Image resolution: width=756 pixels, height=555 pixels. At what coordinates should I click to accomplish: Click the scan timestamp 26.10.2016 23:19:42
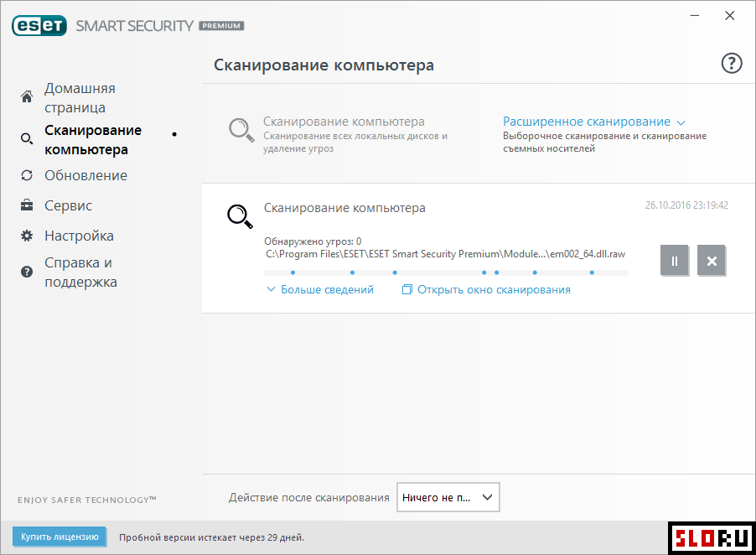pyautogui.click(x=686, y=205)
